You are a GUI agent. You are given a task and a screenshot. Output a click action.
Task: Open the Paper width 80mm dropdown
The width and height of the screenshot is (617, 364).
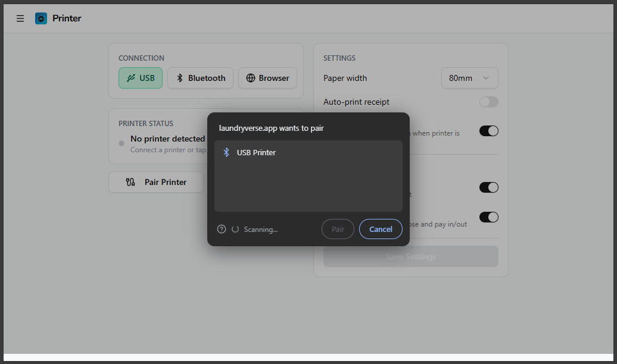tap(469, 78)
